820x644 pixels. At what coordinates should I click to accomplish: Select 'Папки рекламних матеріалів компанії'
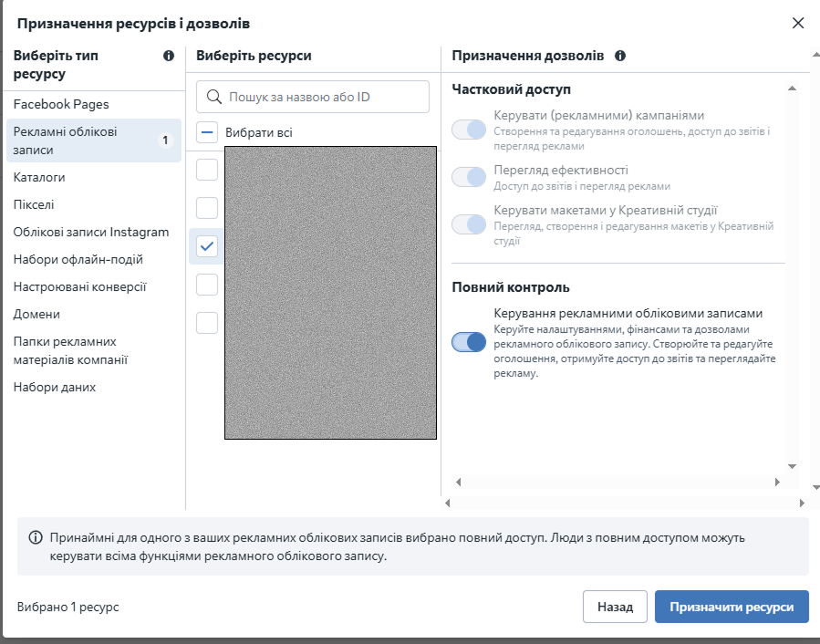point(70,350)
